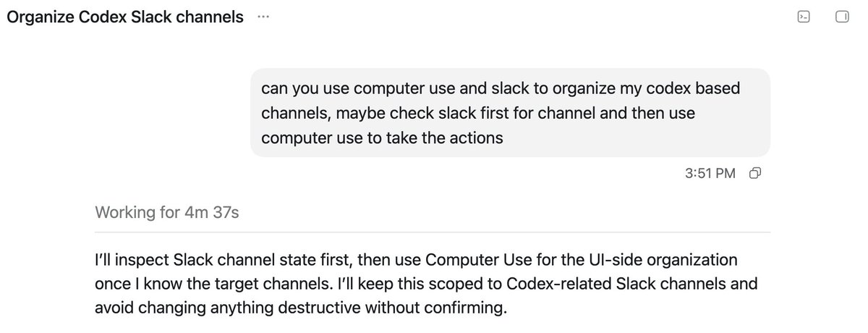Image resolution: width=868 pixels, height=333 pixels.
Task: Click the line 'avoid changing anything destructive without confirming.'
Action: tap(298, 308)
